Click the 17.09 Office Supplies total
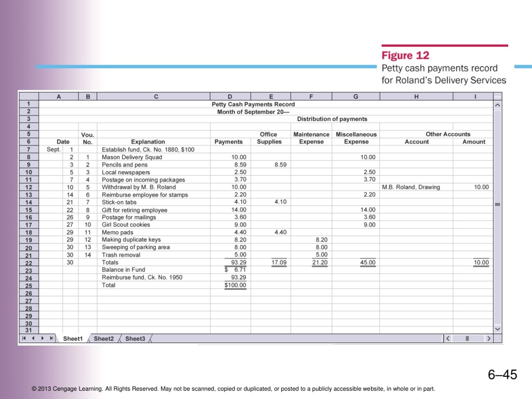Image resolution: width=532 pixels, height=399 pixels. [279, 262]
